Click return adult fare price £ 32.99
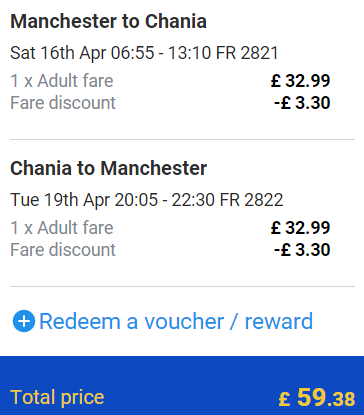 click(300, 228)
